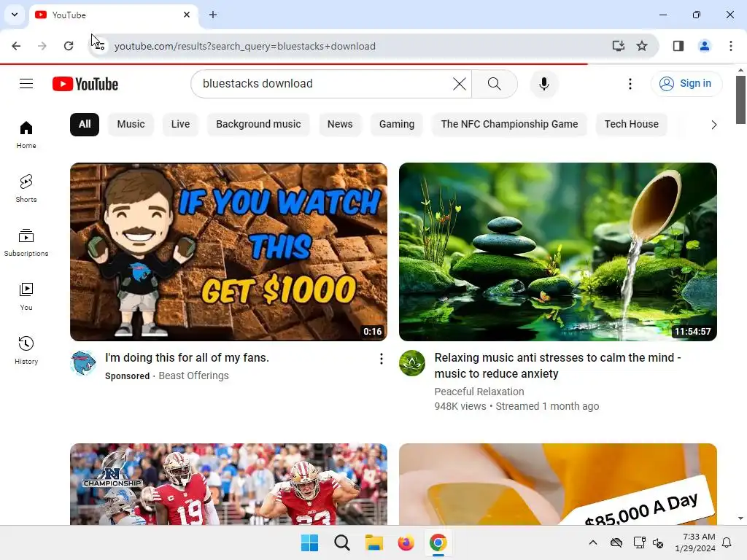Open the You section
Screen dimensions: 747x560
coord(26,296)
